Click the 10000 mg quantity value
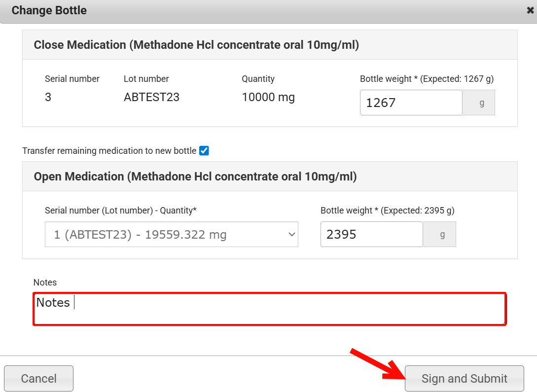537x392 pixels. click(x=268, y=97)
